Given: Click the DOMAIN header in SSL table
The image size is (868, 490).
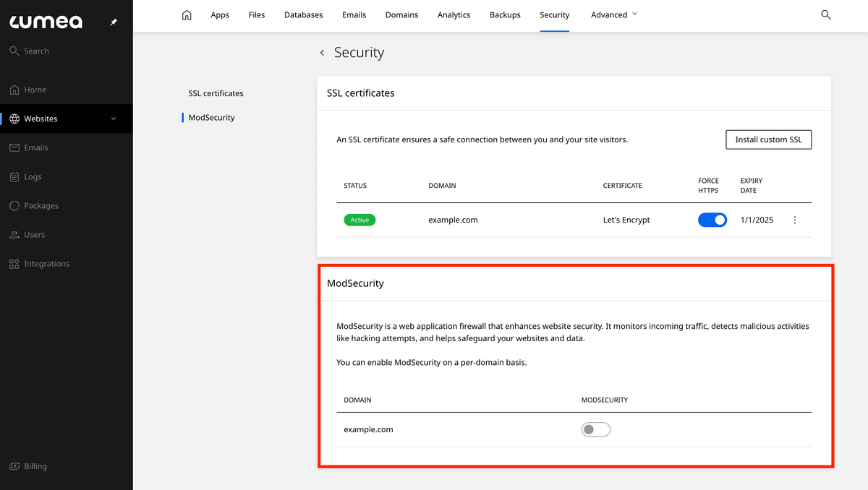Looking at the screenshot, I should [x=443, y=186].
